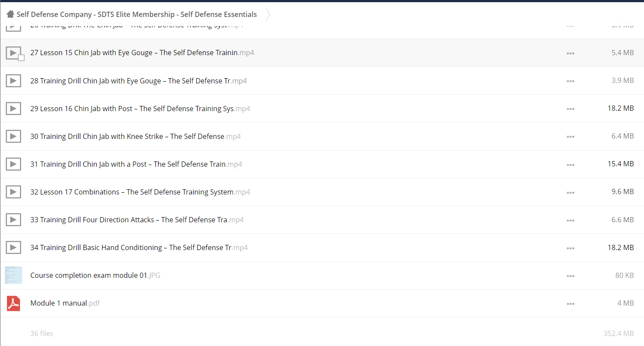Click the red PDF icon for Module 1 manual

(13, 303)
